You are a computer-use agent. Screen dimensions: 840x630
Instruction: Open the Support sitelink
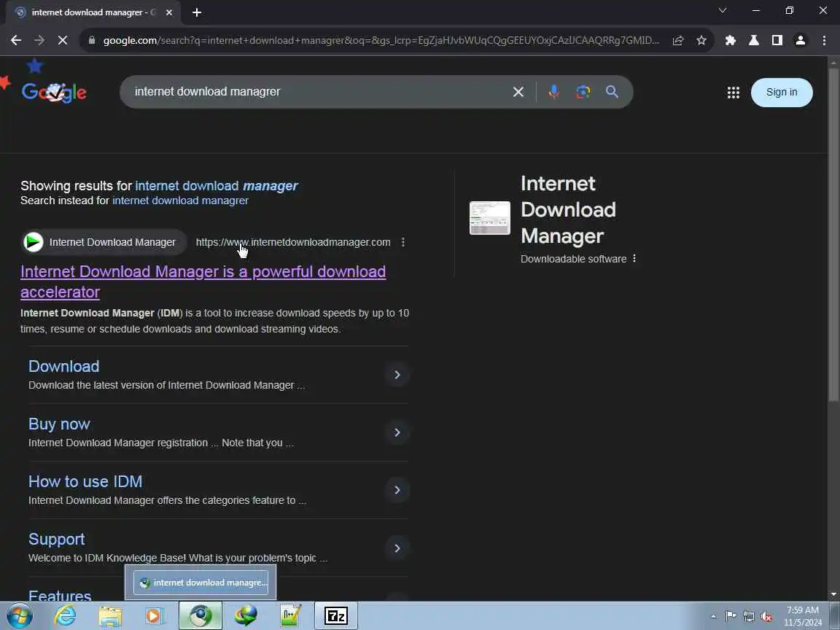(x=56, y=539)
